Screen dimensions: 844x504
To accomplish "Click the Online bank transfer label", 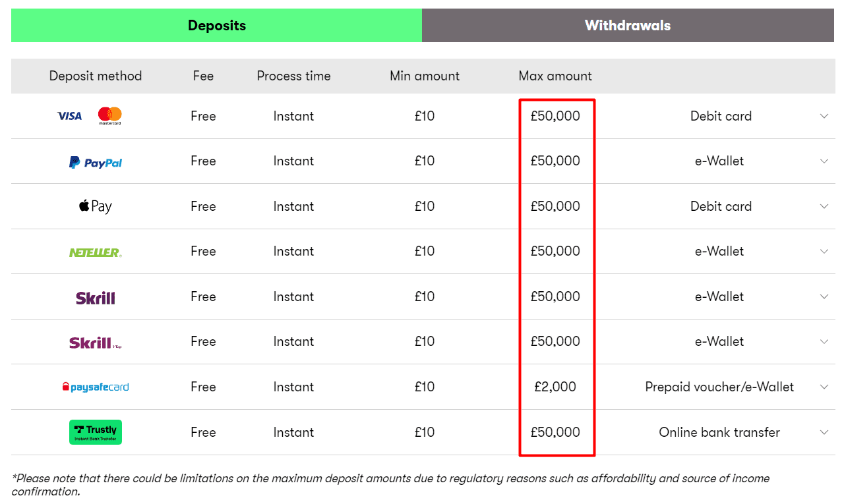I will point(719,432).
